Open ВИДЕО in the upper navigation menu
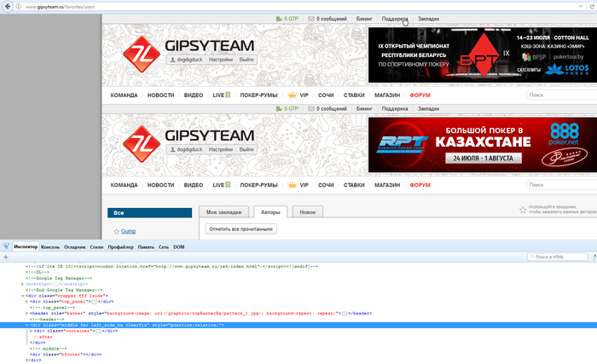The height and width of the screenshot is (364, 597). click(x=194, y=95)
